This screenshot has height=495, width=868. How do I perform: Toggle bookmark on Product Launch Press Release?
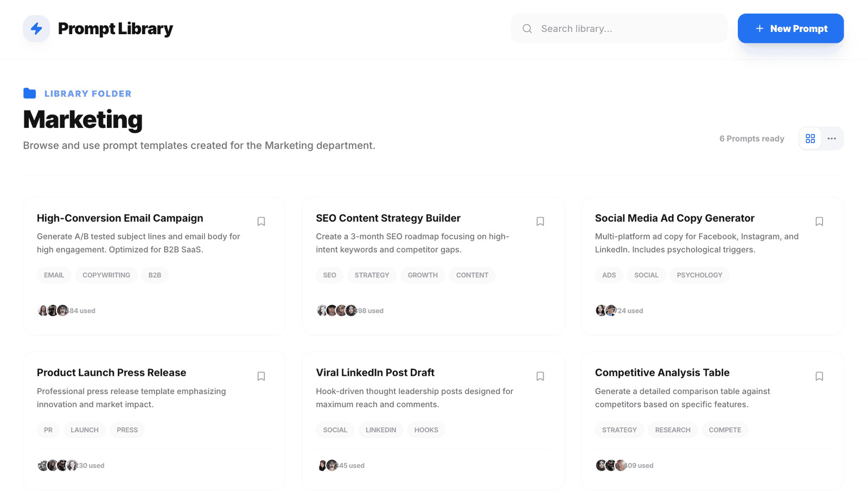coord(261,376)
